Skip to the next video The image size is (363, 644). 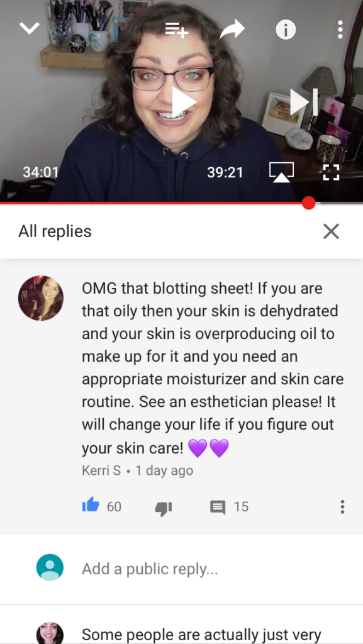[304, 102]
